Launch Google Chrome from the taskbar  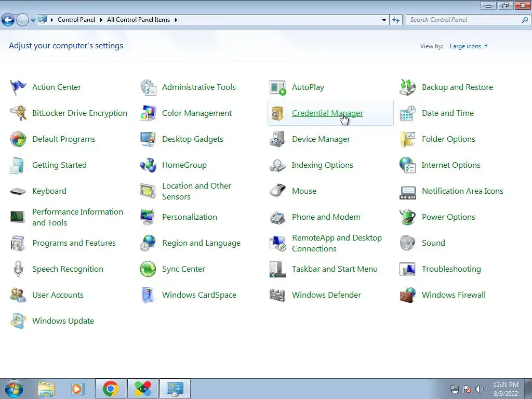pyautogui.click(x=111, y=389)
